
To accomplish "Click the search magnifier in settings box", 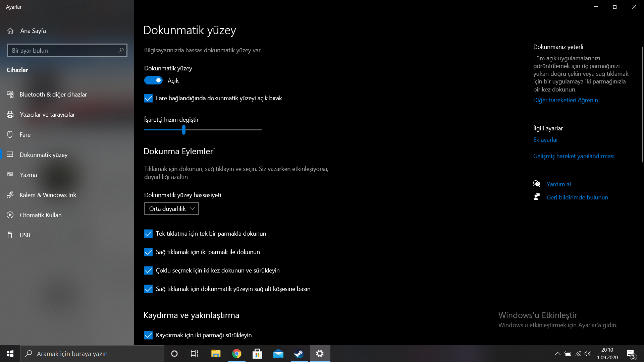I will [x=121, y=50].
